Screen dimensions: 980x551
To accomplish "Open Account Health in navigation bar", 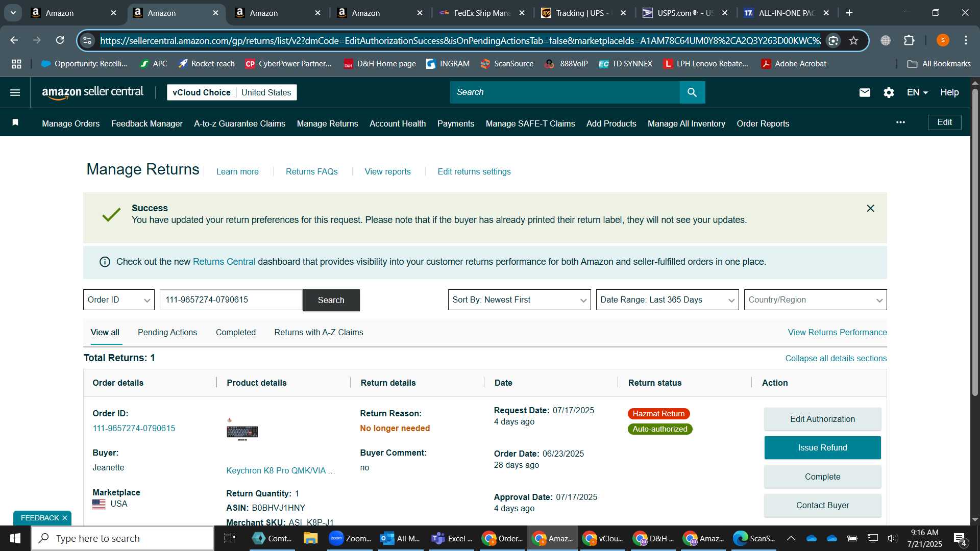I will click(398, 123).
